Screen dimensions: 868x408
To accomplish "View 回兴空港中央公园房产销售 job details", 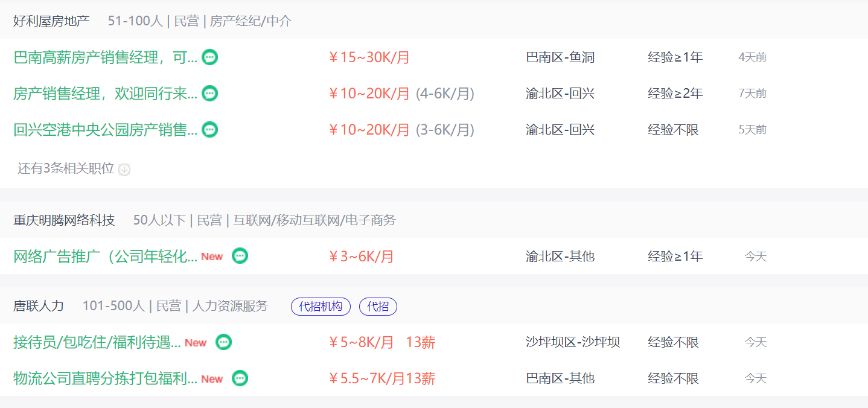I will click(x=106, y=130).
